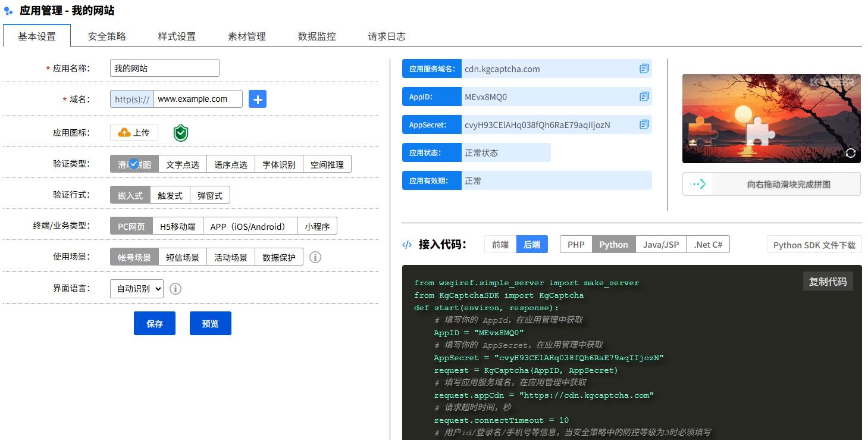The height and width of the screenshot is (440, 868).
Task: Refresh the captcha puzzle image
Action: click(850, 153)
